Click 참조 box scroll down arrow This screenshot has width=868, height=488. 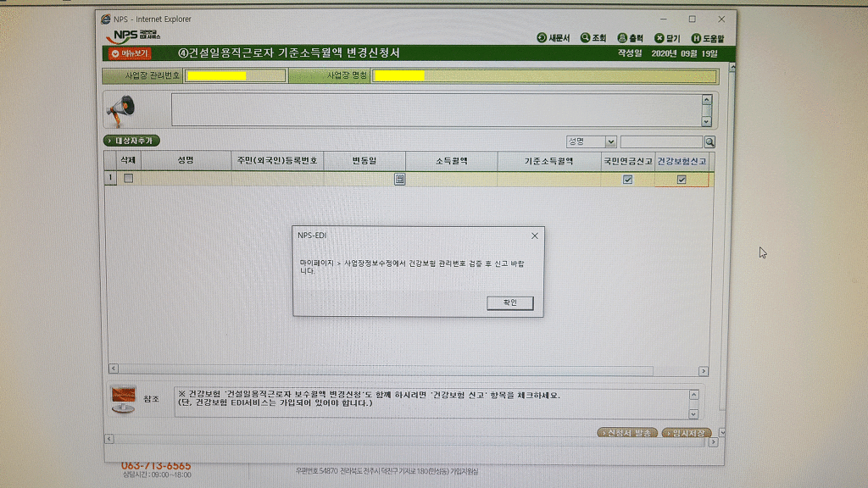(693, 413)
